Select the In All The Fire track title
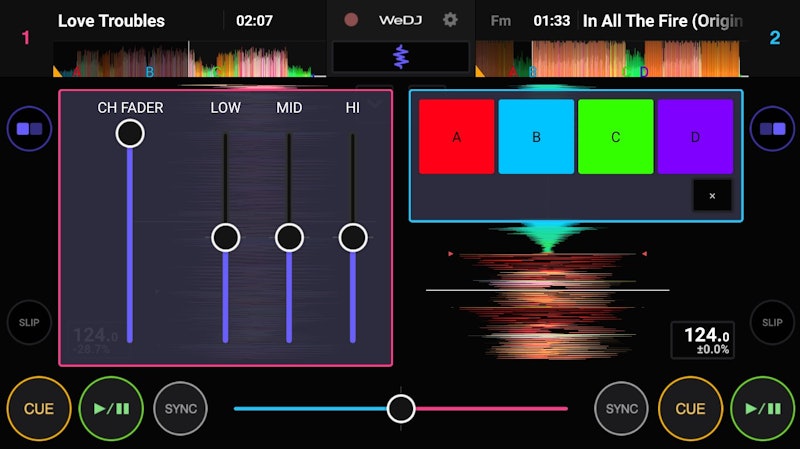Image resolution: width=800 pixels, height=449 pixels. pyautogui.click(x=662, y=21)
